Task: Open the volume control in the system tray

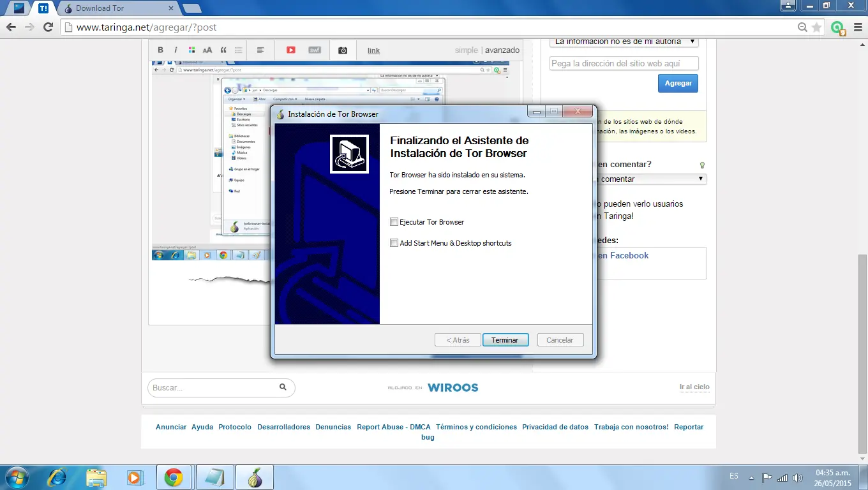Action: (798, 477)
